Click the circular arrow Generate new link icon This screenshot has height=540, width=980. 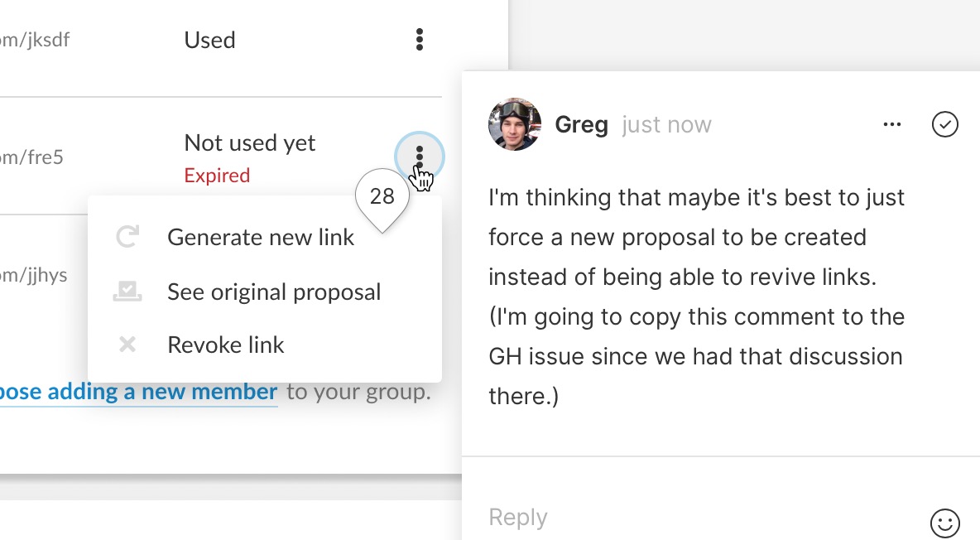click(127, 237)
